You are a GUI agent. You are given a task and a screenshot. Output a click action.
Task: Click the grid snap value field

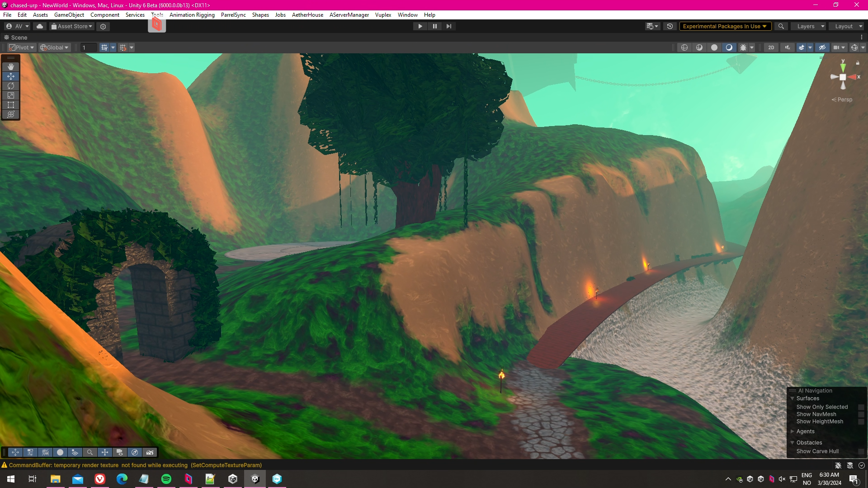(x=88, y=47)
